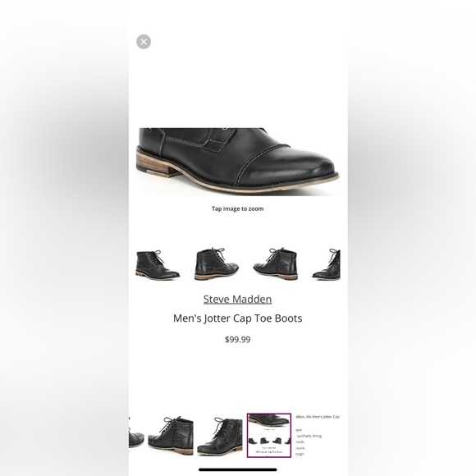Click the 'Tap image to zoom' caption
Screen dimensions: 476x476
pyautogui.click(x=237, y=208)
